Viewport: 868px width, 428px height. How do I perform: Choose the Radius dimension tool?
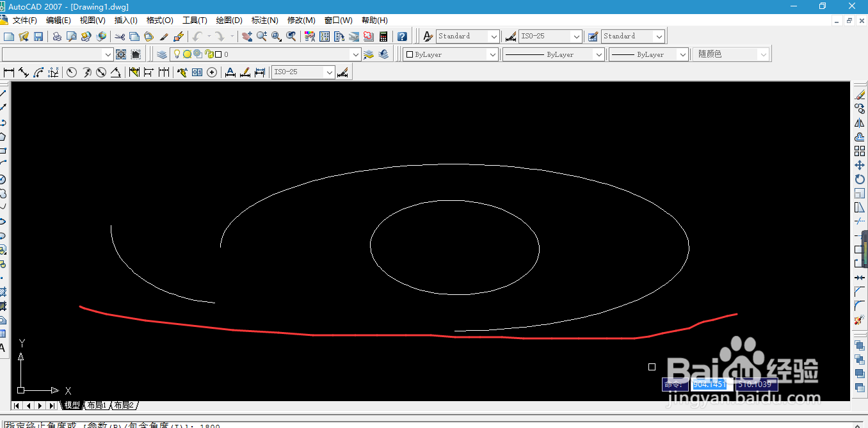click(72, 72)
